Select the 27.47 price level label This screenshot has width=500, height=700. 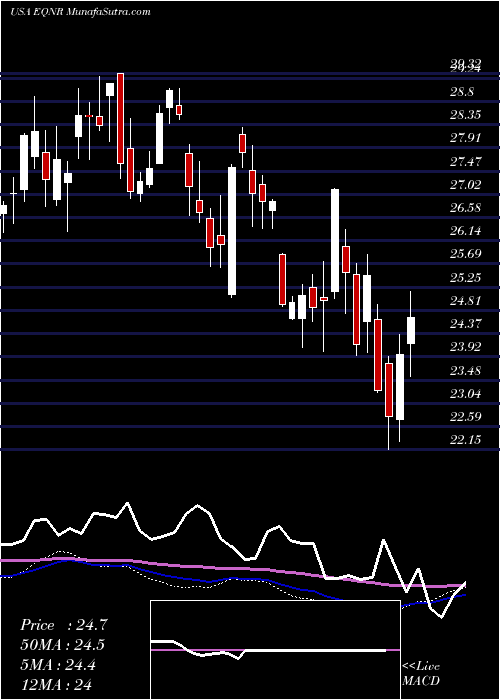coord(465,161)
